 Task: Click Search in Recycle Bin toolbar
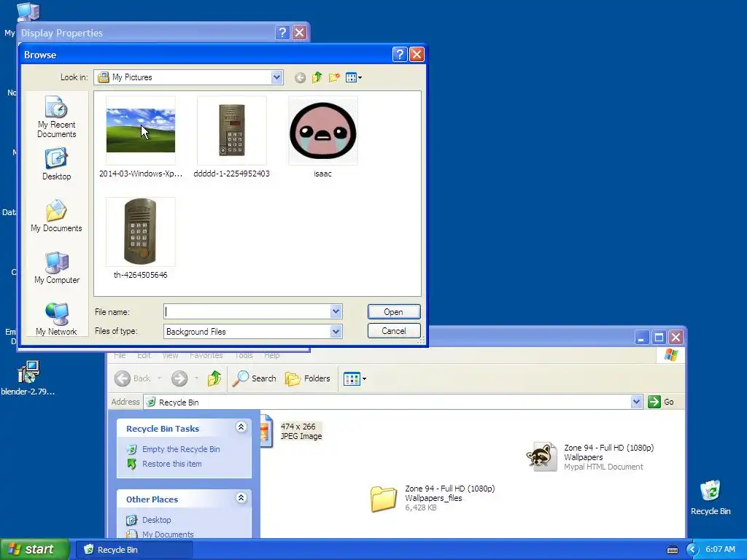(255, 378)
